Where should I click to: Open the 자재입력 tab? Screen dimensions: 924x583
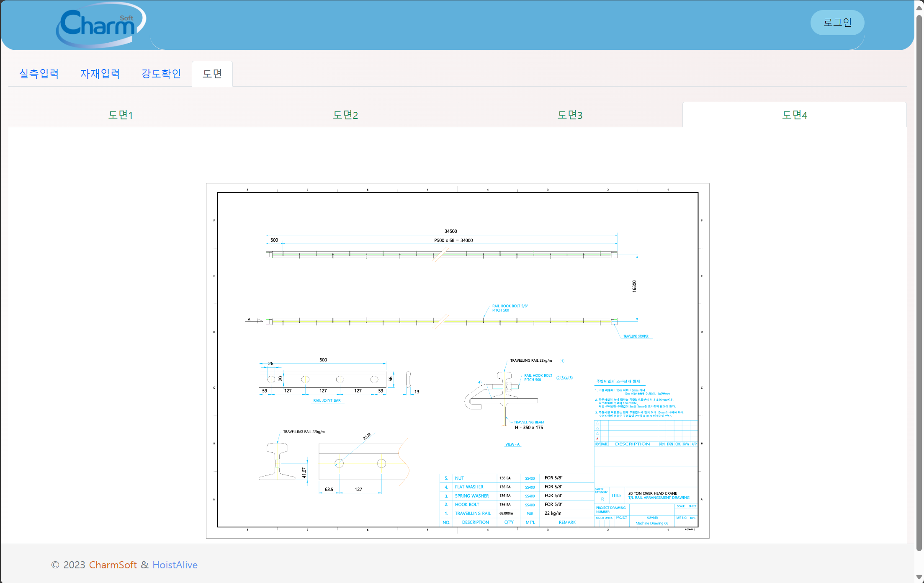tap(100, 74)
